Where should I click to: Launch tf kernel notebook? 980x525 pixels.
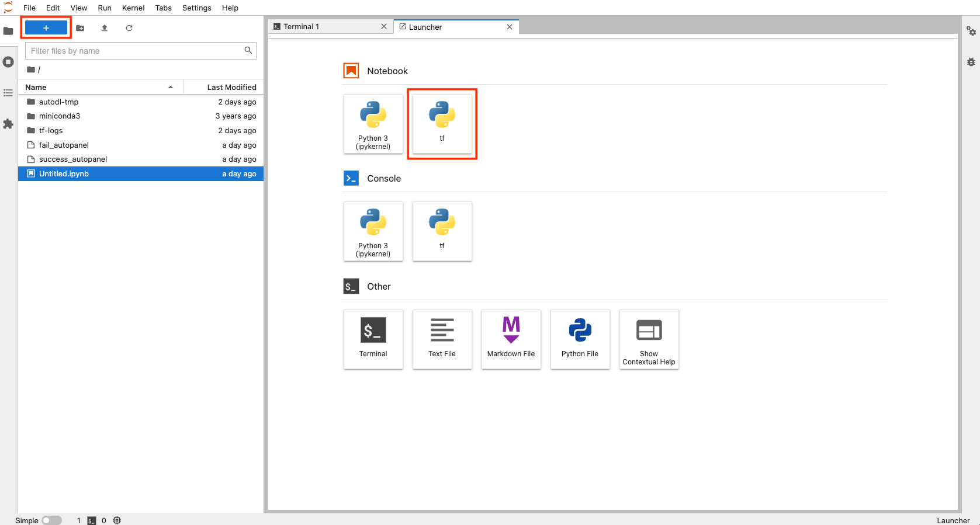(442, 124)
